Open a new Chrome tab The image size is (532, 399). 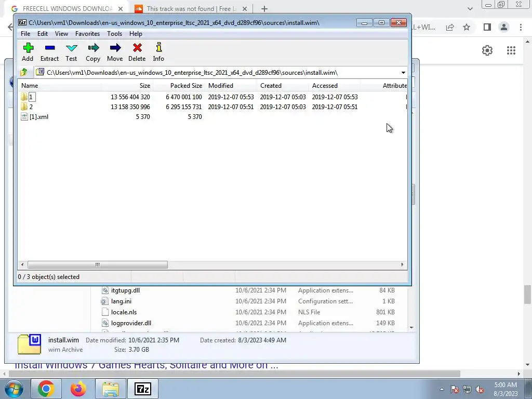coord(264,9)
